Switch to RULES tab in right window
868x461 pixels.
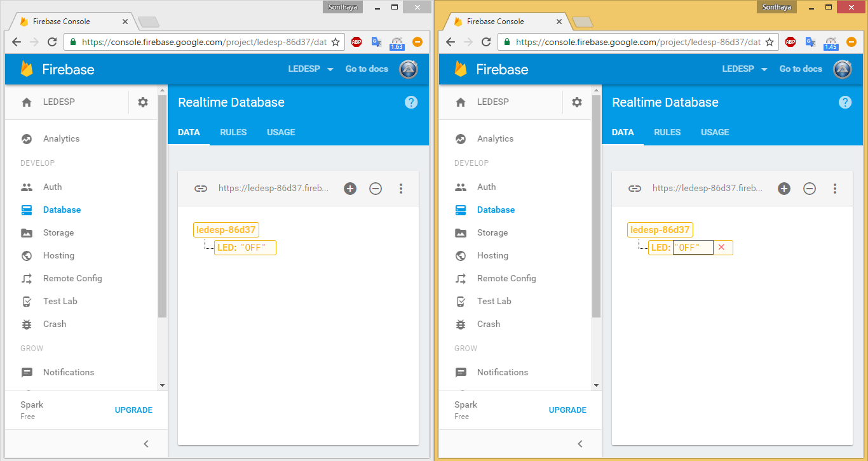point(667,132)
